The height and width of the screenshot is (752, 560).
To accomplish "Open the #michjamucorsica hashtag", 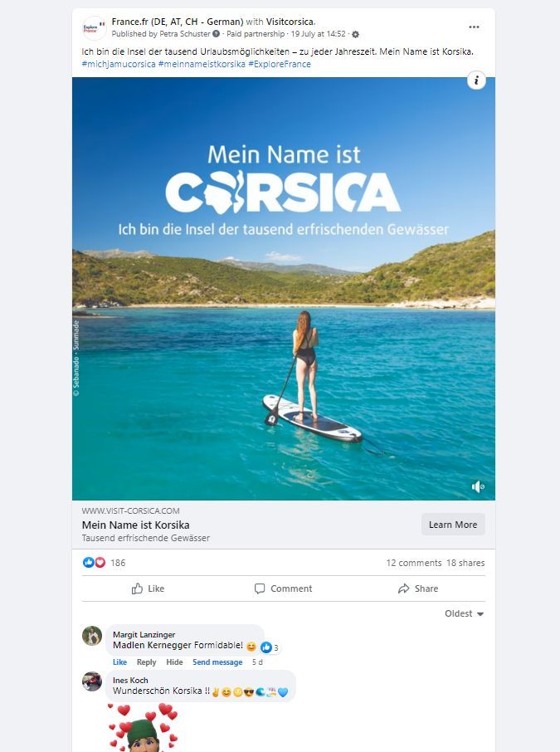I will point(119,64).
